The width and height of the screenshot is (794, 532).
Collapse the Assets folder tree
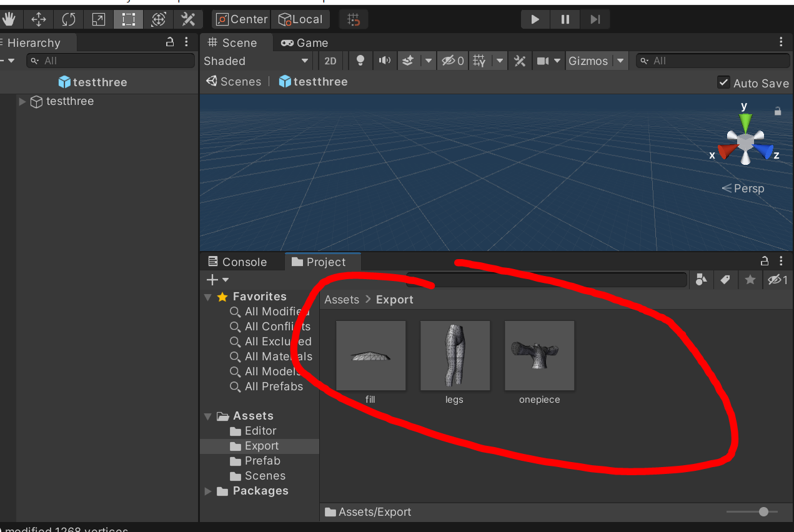click(x=208, y=416)
